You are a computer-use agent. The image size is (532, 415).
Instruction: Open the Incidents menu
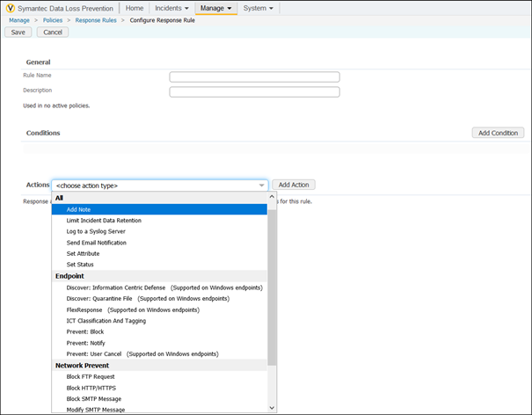pyautogui.click(x=171, y=8)
